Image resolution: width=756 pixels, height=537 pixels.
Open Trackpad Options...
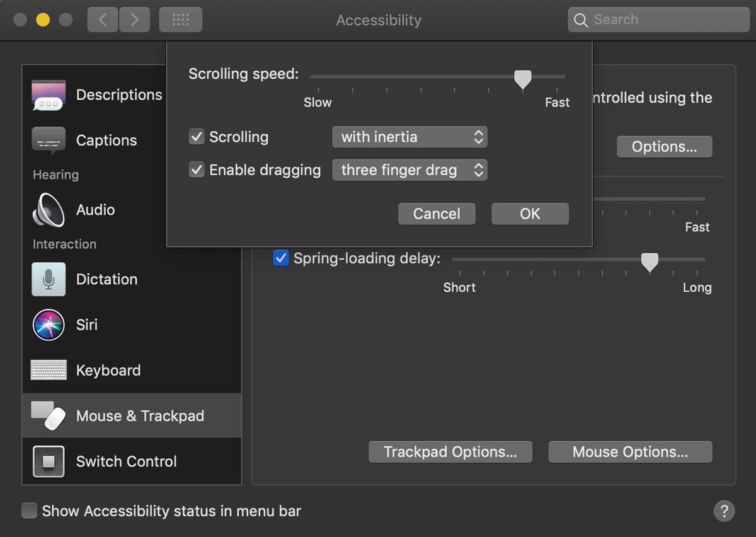coord(450,452)
